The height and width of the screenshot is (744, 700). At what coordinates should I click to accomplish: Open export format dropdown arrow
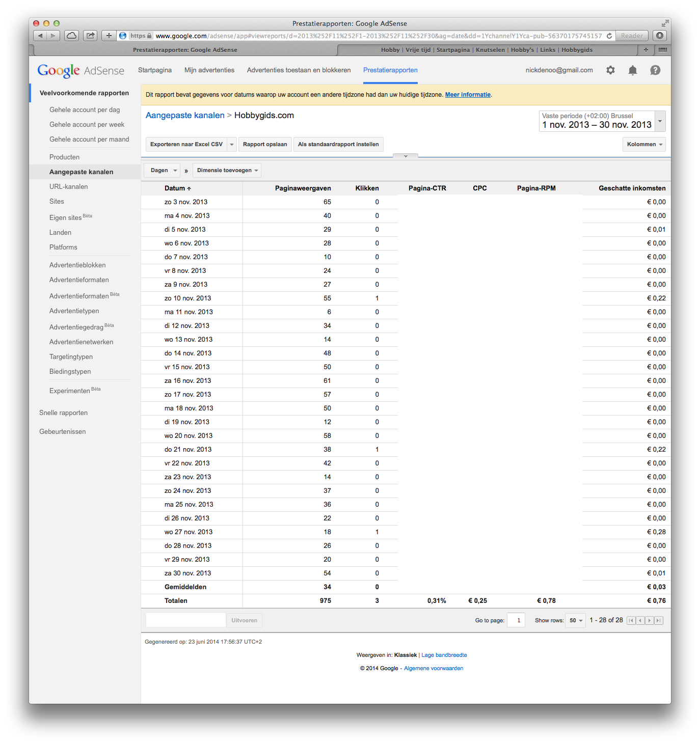[x=232, y=144]
